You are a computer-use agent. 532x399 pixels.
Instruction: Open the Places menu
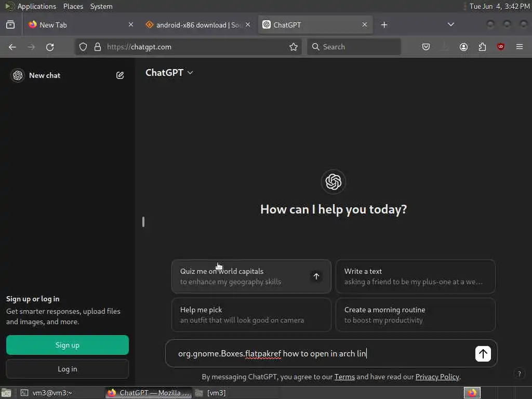click(73, 6)
